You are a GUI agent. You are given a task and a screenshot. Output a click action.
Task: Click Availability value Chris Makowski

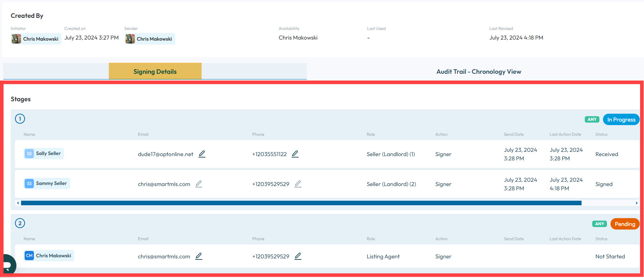(x=298, y=38)
